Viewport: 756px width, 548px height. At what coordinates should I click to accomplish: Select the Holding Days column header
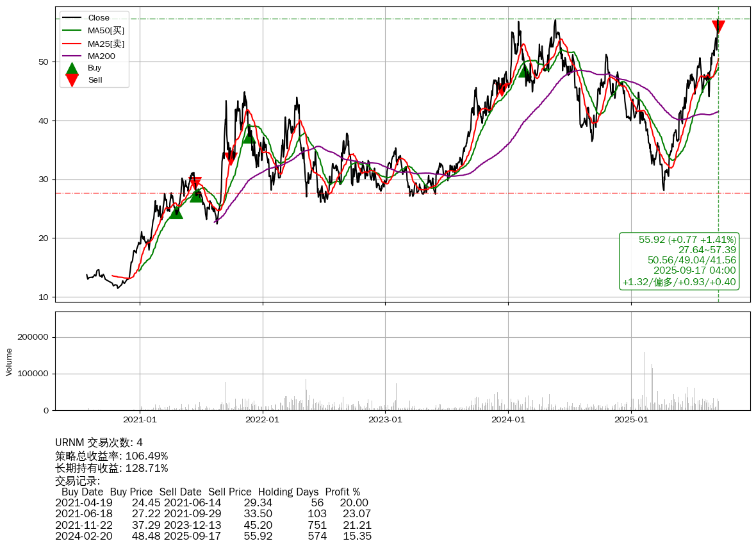pos(288,492)
